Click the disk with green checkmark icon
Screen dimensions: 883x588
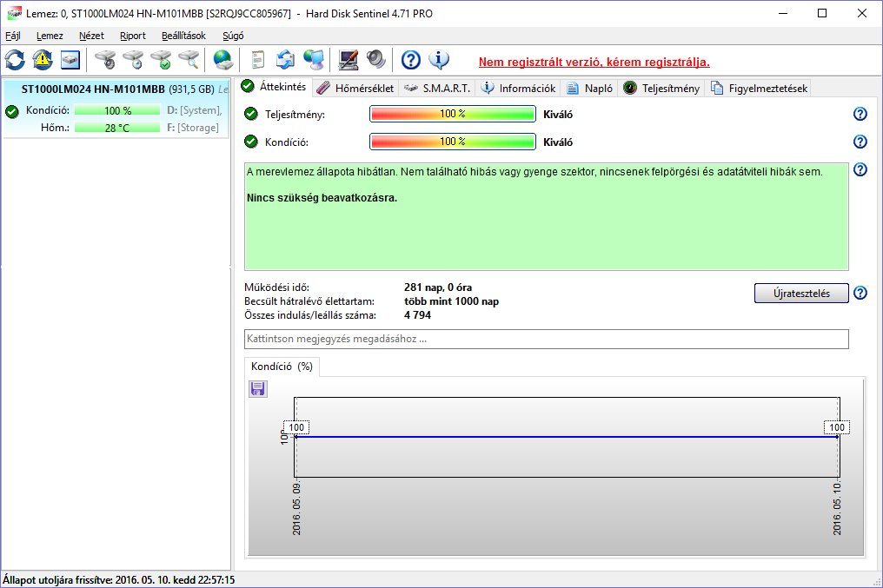pyautogui.click(x=161, y=60)
